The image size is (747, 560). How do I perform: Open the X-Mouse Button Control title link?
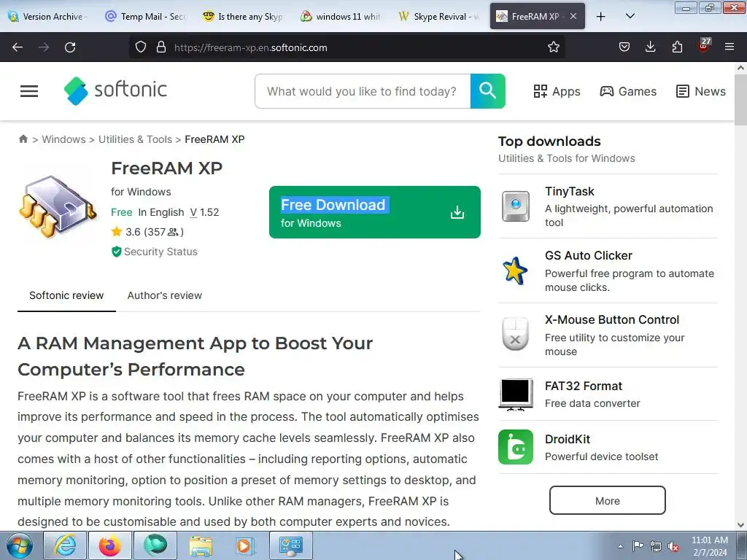pyautogui.click(x=612, y=319)
